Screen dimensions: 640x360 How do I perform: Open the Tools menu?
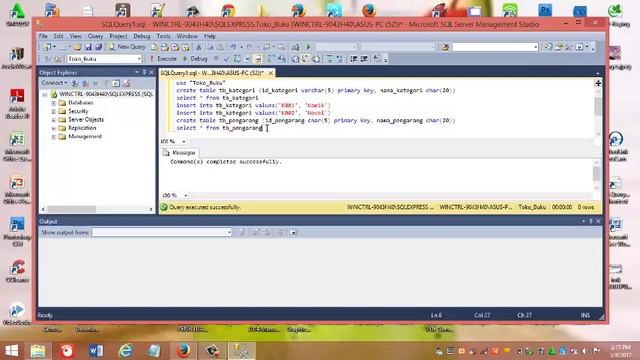click(164, 36)
